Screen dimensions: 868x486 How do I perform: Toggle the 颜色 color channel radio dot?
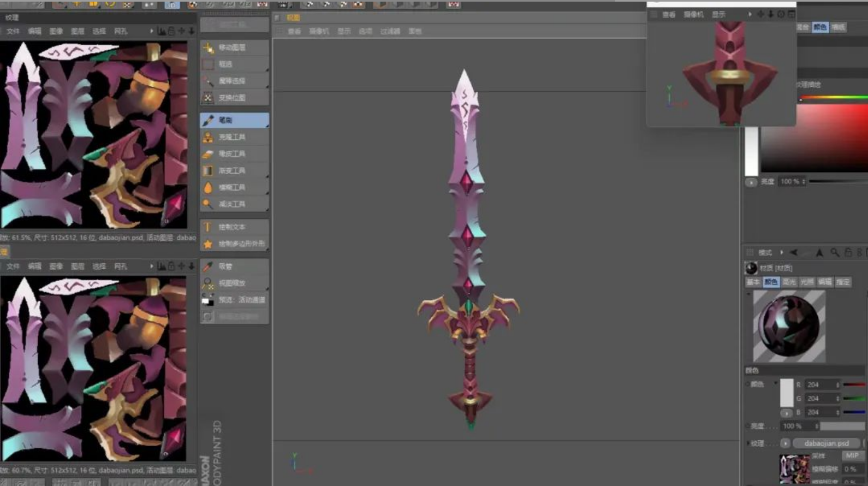coord(747,384)
